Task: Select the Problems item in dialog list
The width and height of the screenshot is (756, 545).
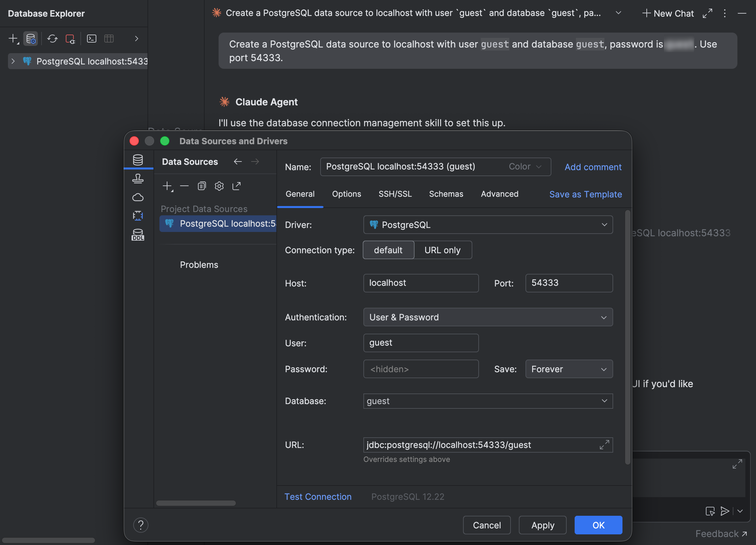Action: (199, 265)
